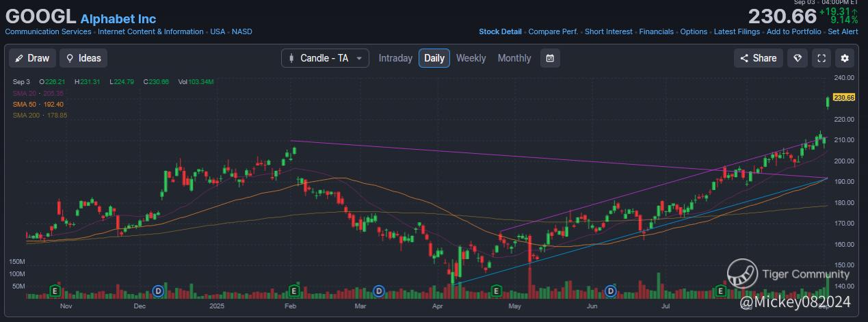Screen dimensions: 868x322
Task: Click the 240.00 price axis label
Action: tap(845, 77)
